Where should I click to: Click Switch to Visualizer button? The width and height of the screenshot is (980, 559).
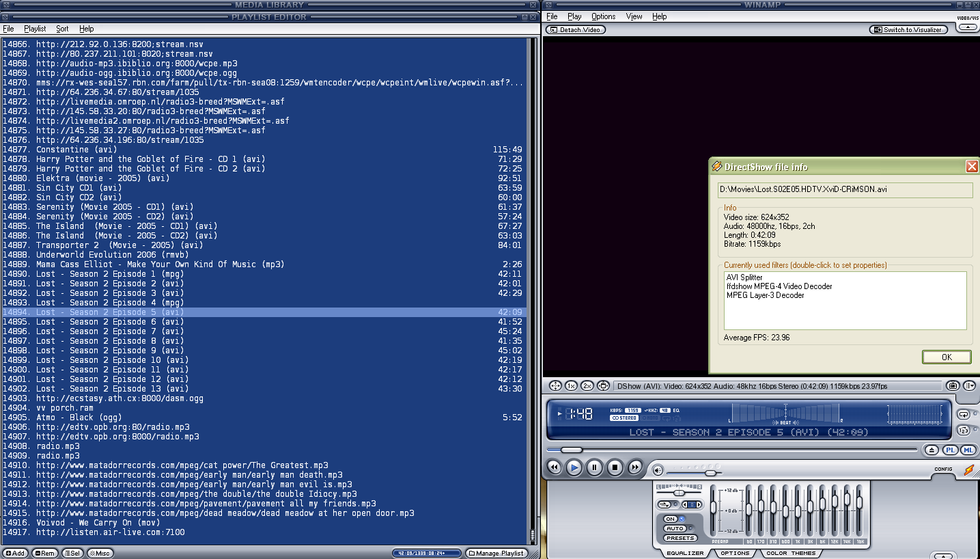908,29
